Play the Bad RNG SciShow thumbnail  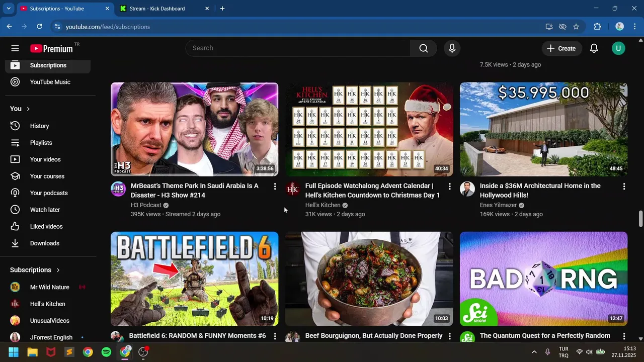543,279
